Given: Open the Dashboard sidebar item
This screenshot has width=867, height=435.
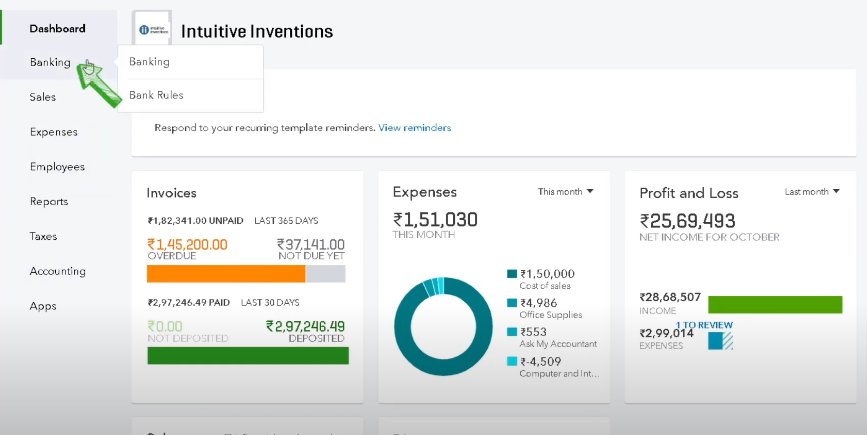Looking at the screenshot, I should (x=57, y=28).
